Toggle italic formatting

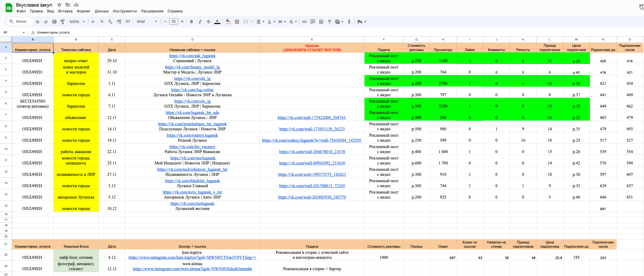coord(200,22)
